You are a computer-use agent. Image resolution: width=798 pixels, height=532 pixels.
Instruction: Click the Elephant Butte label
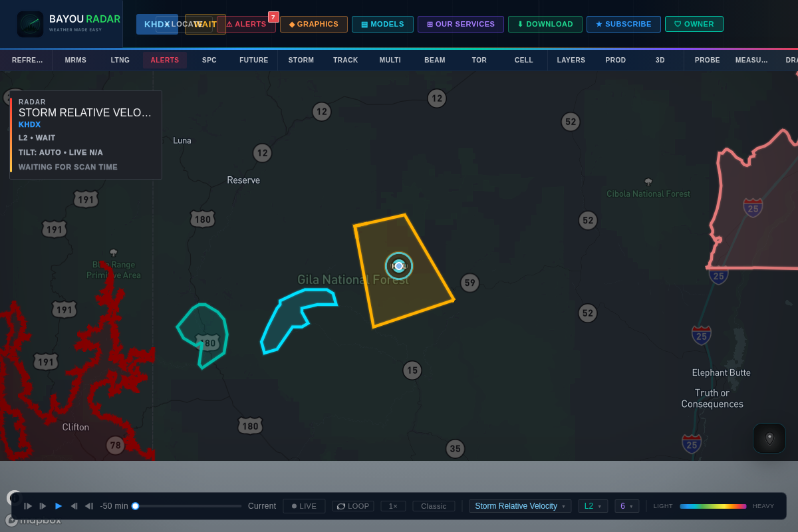(721, 372)
